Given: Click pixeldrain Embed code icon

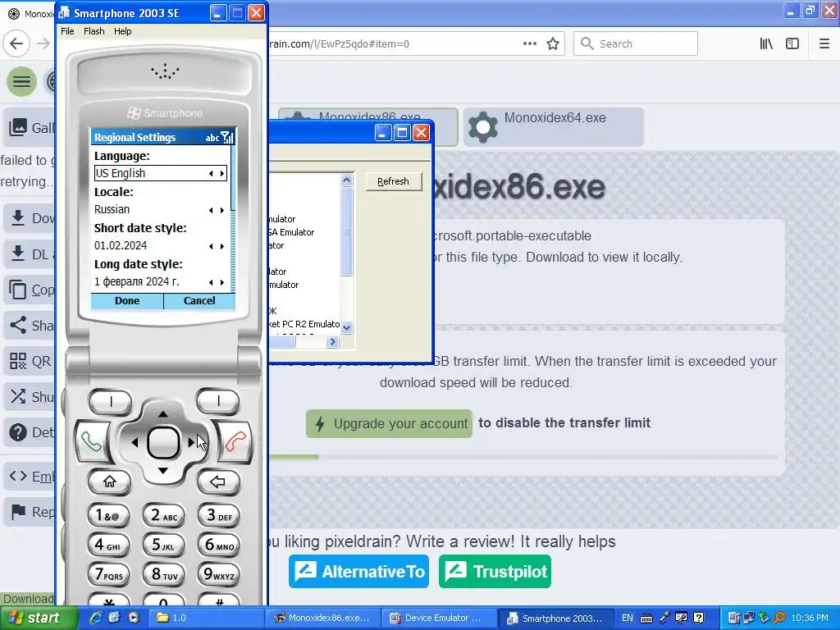Looking at the screenshot, I should 18,477.
